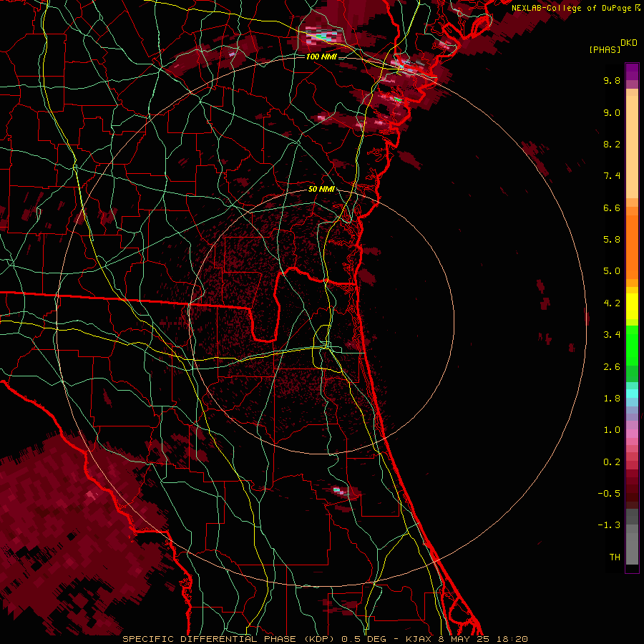Click the bright green segment of the color bar

632,345
